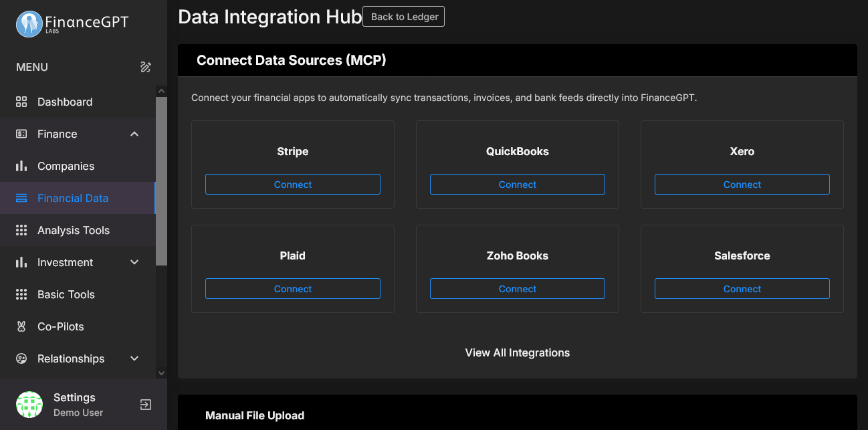Click the Financial Data list icon
The width and height of the screenshot is (868, 430).
(20, 198)
